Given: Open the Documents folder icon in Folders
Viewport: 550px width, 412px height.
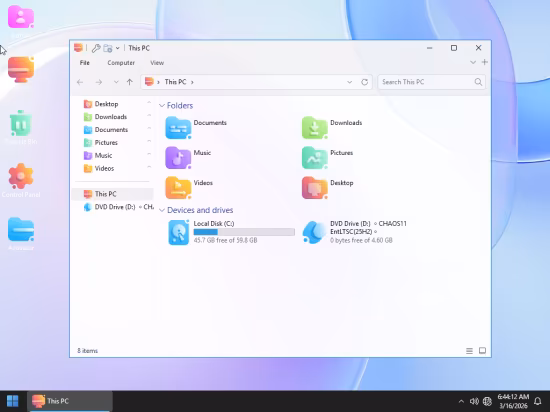Looking at the screenshot, I should (178, 128).
